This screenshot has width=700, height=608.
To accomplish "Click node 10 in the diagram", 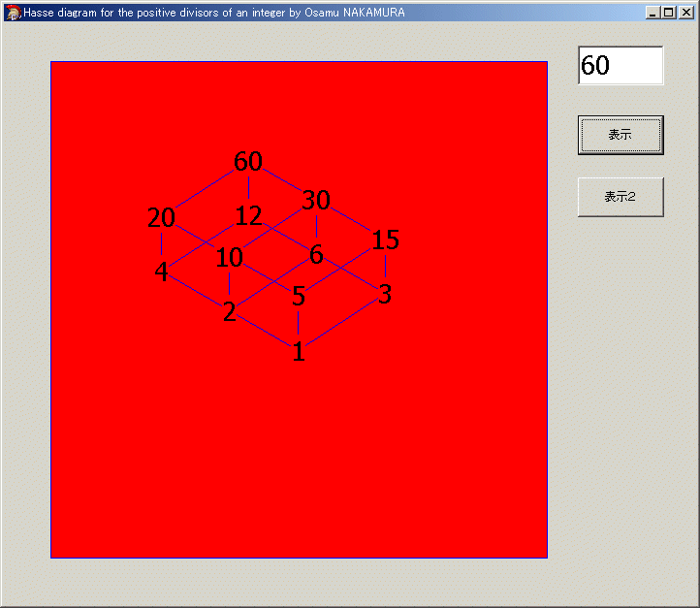I will point(230,258).
